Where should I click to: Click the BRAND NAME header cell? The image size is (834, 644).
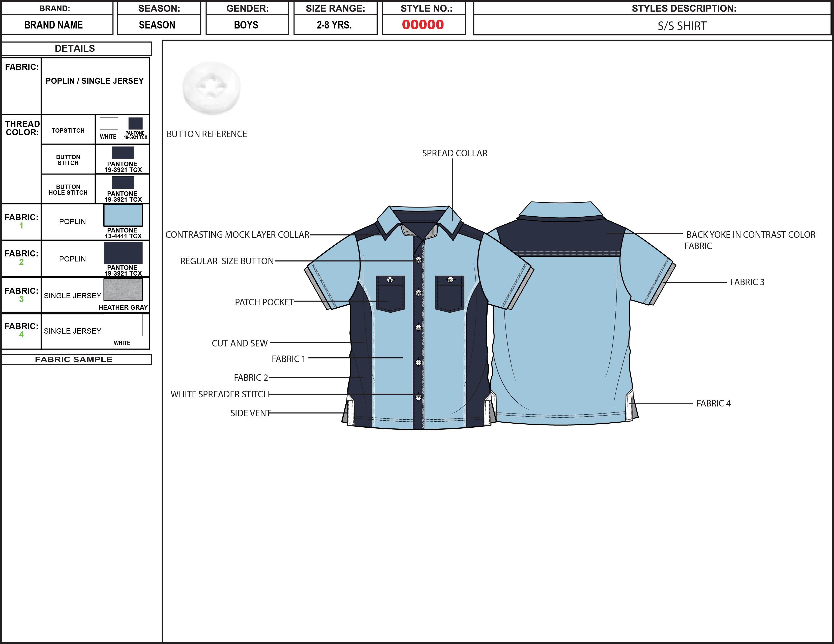point(53,25)
